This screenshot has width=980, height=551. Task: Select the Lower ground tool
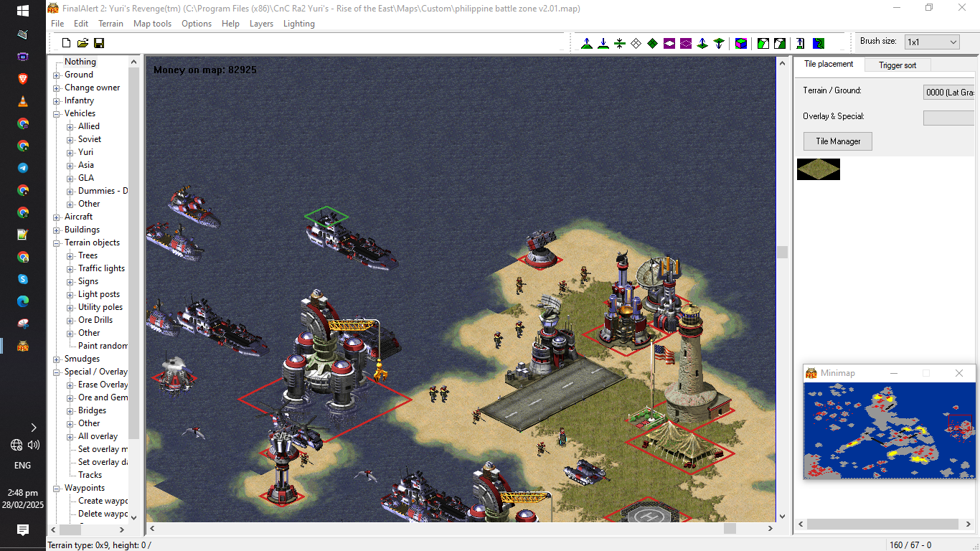click(603, 43)
